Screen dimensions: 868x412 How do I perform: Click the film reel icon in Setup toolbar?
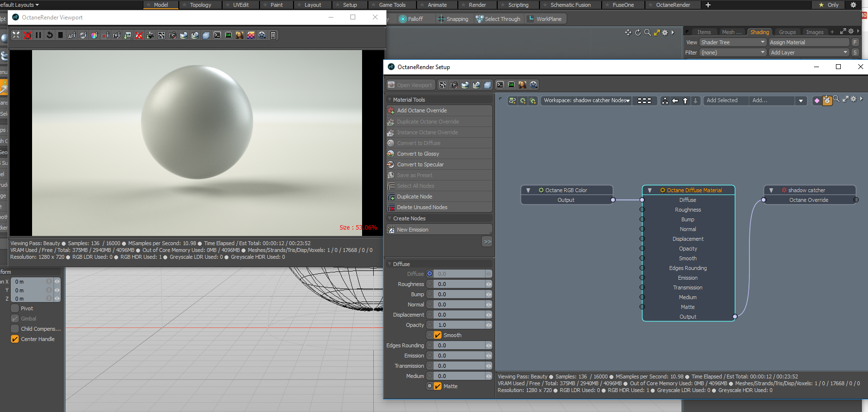pos(534,85)
